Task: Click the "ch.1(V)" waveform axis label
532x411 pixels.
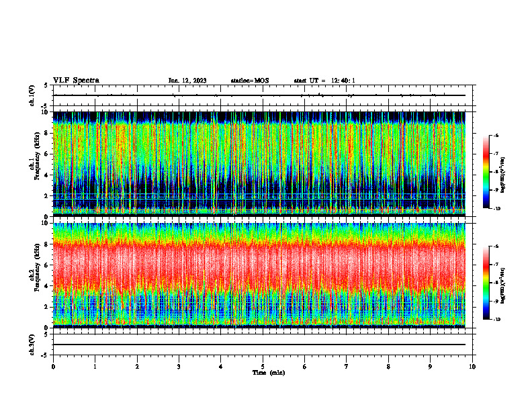Action: pos(32,95)
